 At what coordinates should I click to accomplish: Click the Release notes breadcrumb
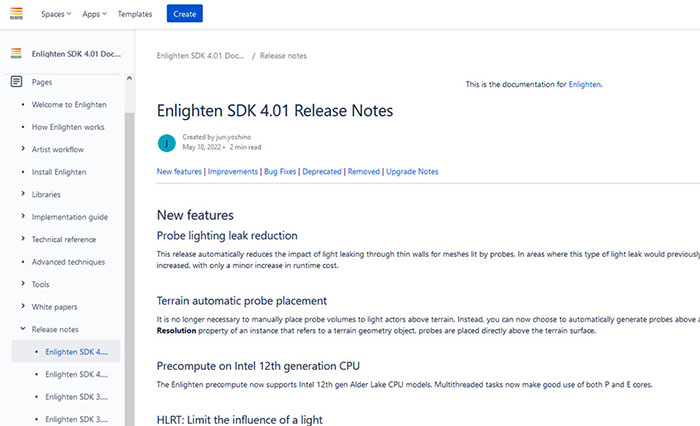(x=285, y=56)
